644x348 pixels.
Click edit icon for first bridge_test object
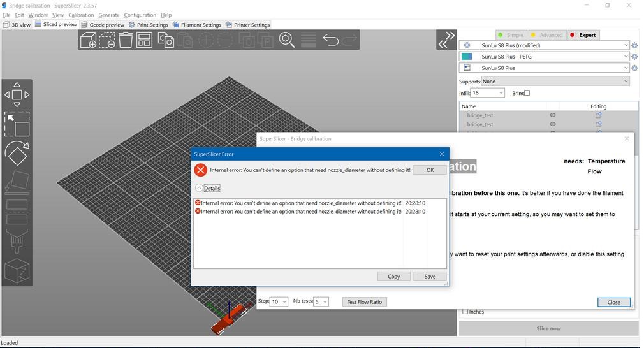(x=599, y=115)
